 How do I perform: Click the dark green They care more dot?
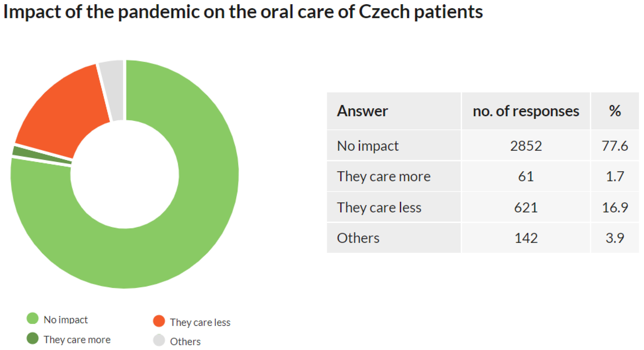coord(32,338)
